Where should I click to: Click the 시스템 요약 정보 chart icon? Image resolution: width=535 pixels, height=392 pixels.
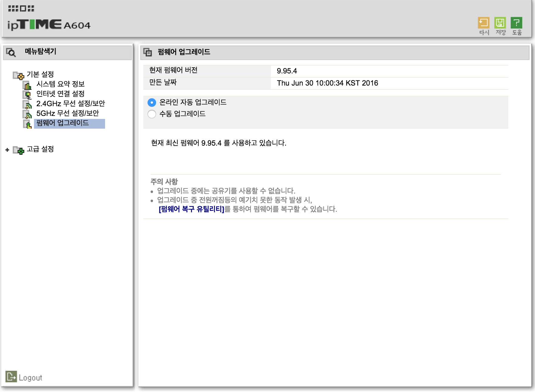27,85
